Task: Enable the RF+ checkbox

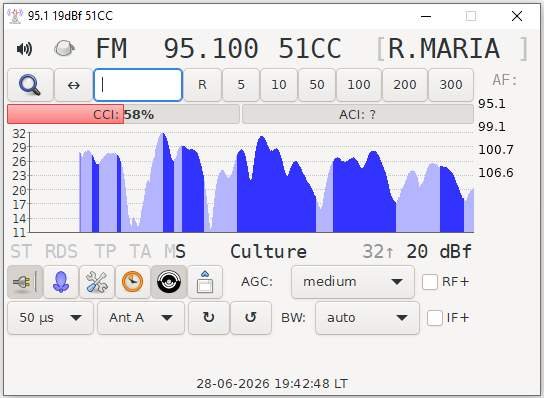Action: (430, 282)
